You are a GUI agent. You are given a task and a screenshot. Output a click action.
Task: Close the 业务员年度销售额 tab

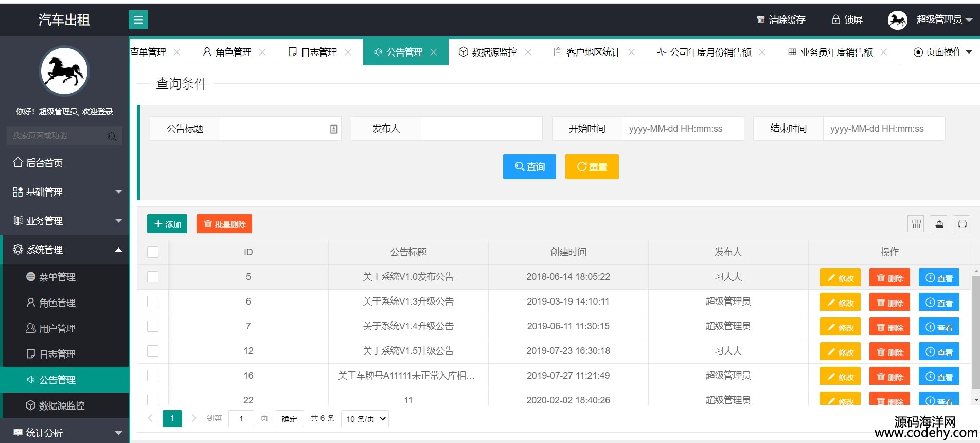pos(883,52)
